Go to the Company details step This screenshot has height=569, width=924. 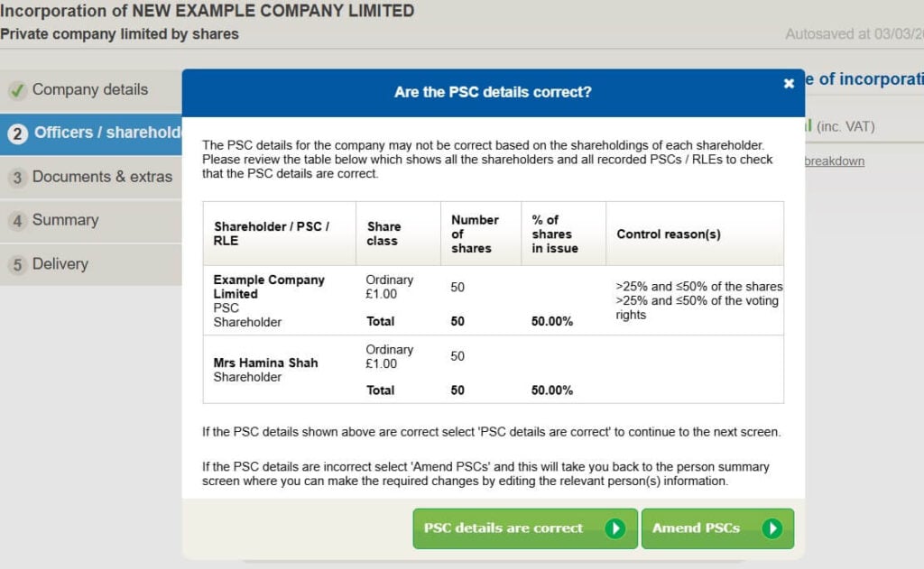click(89, 90)
